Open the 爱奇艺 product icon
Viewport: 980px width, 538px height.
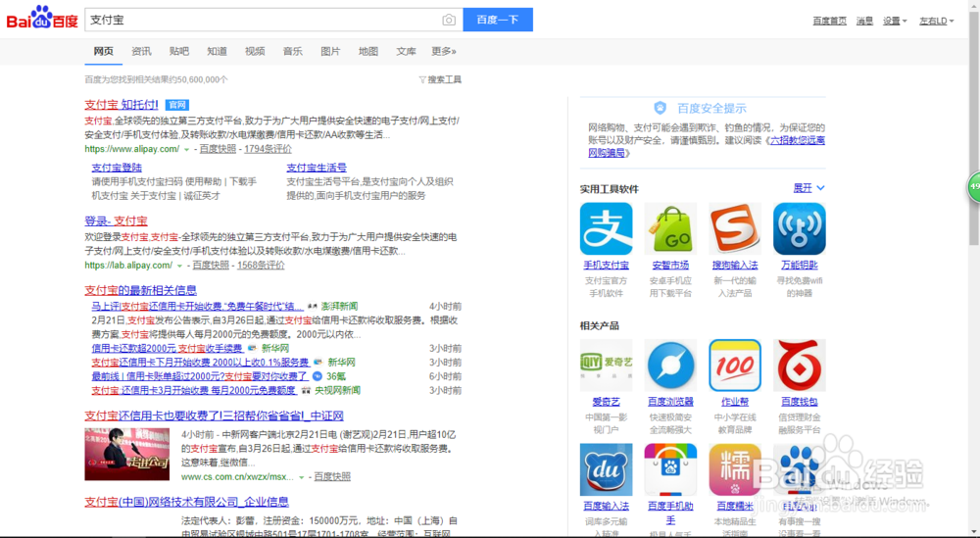[x=606, y=366]
